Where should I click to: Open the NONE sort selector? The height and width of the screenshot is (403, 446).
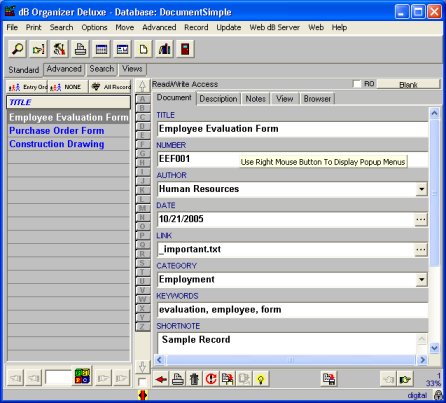point(68,87)
